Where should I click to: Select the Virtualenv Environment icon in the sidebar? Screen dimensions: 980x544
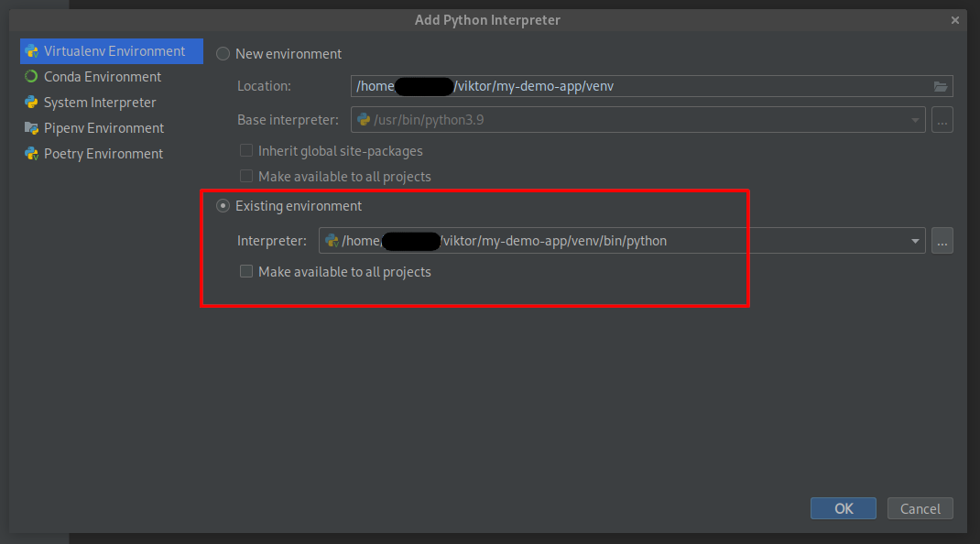[x=31, y=51]
